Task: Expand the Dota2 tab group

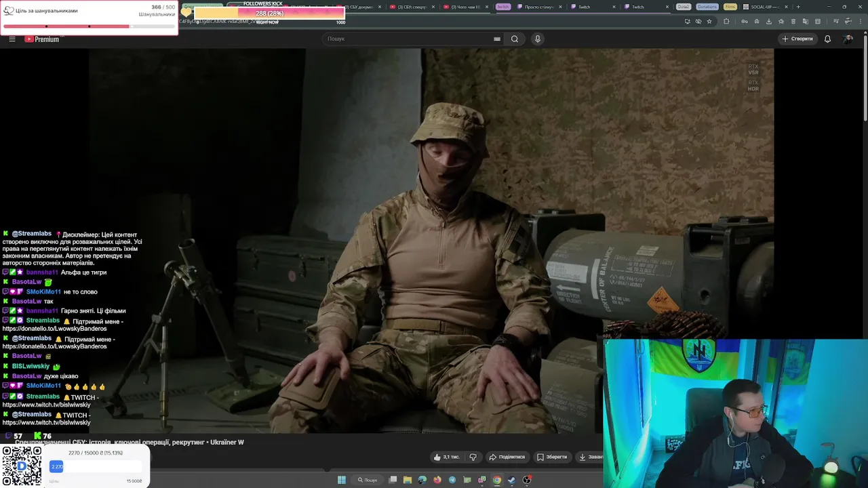Action: click(x=684, y=7)
